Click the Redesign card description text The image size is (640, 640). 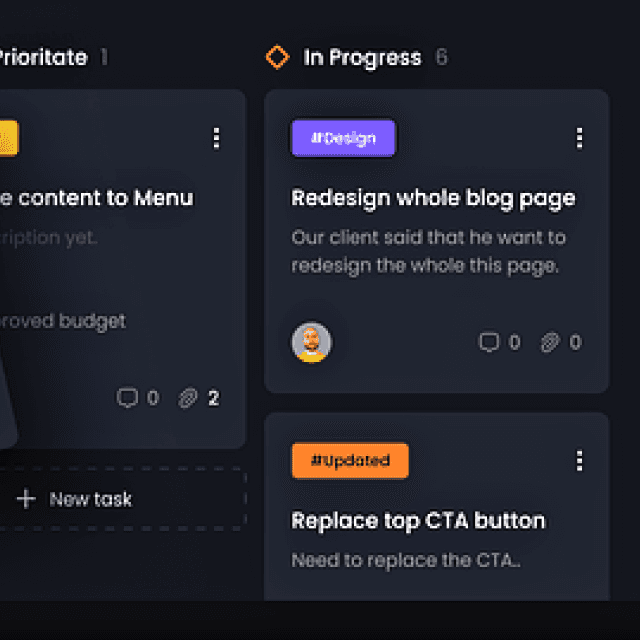point(428,251)
